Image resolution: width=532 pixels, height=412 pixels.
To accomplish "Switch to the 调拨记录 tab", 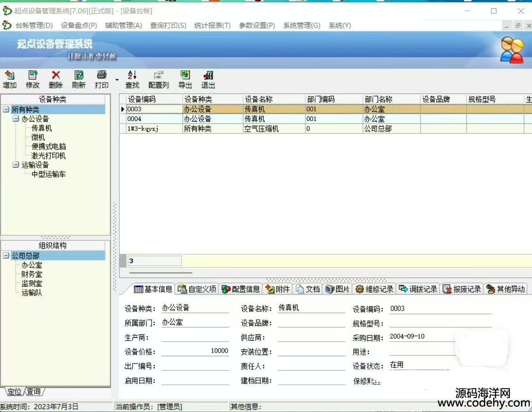I will (x=418, y=289).
